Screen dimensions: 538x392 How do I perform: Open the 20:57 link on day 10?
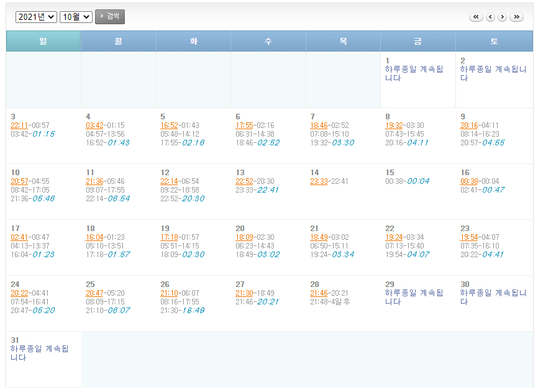(19, 181)
